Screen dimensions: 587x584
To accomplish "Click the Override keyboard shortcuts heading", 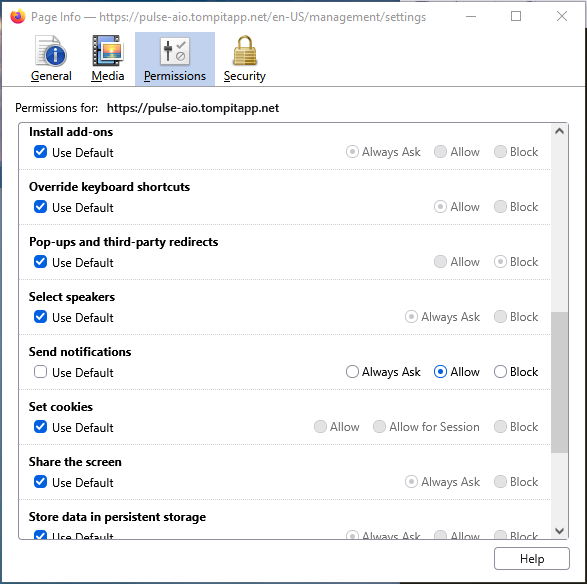I will click(x=109, y=187).
